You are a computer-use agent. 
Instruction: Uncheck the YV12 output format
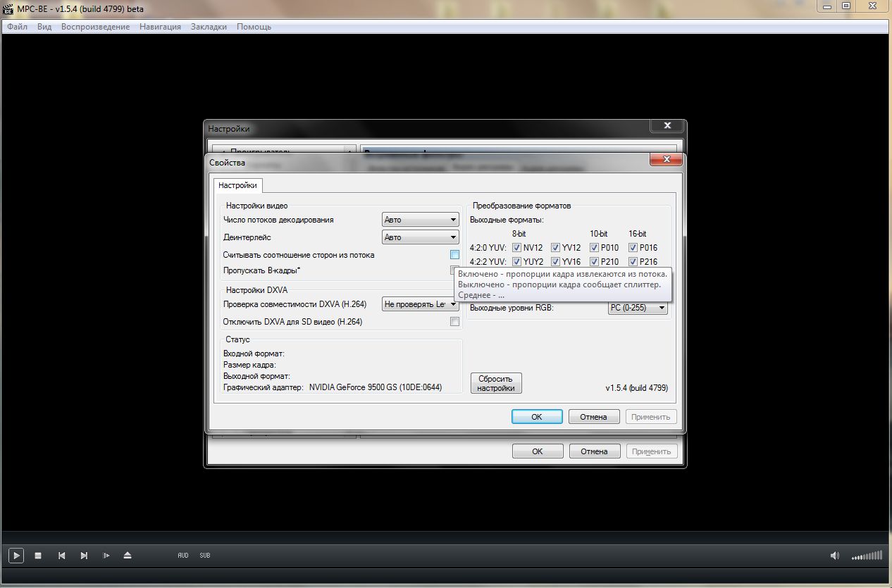[x=555, y=248]
